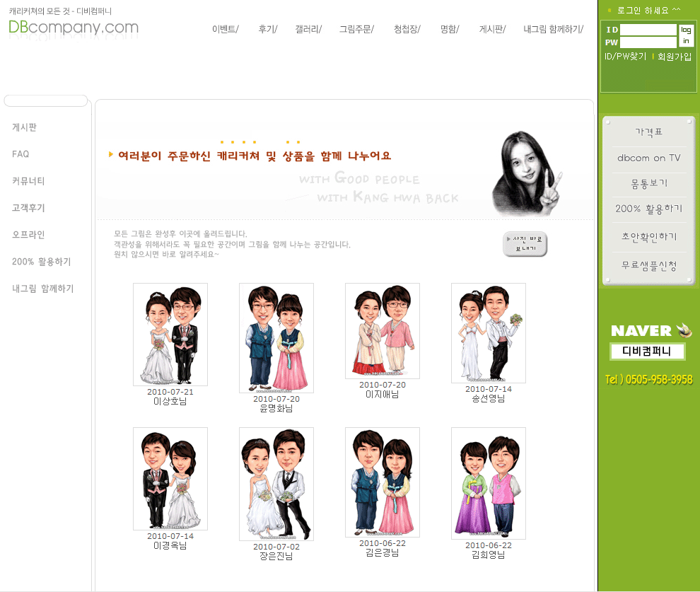Select 커뮤너티 in the left sidebar

[x=28, y=181]
